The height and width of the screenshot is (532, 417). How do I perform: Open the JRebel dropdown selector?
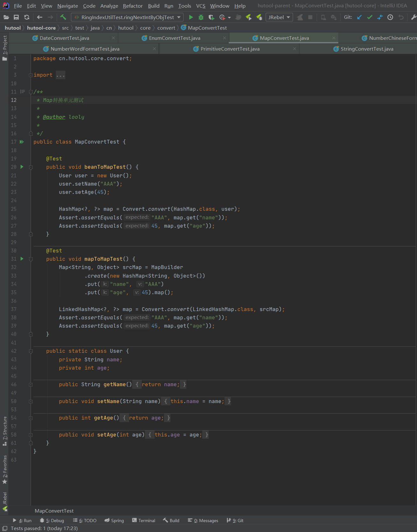point(279,17)
